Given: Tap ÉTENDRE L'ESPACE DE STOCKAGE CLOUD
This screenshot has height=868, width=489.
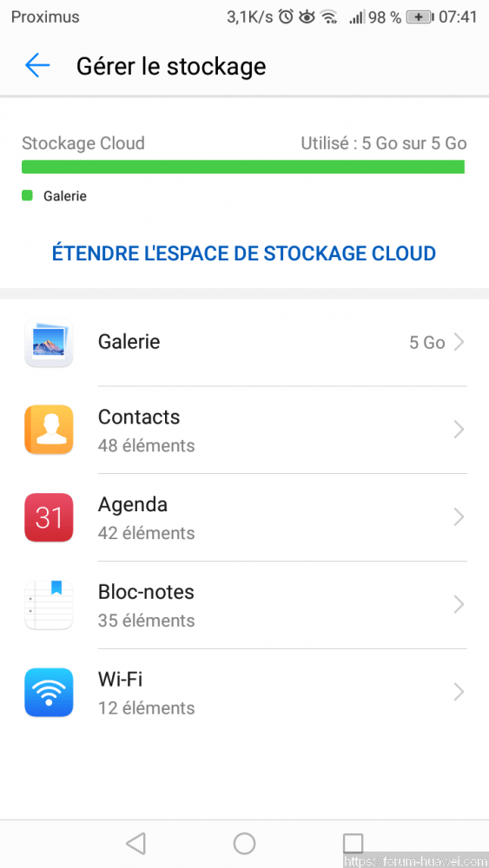Looking at the screenshot, I should (x=244, y=253).
